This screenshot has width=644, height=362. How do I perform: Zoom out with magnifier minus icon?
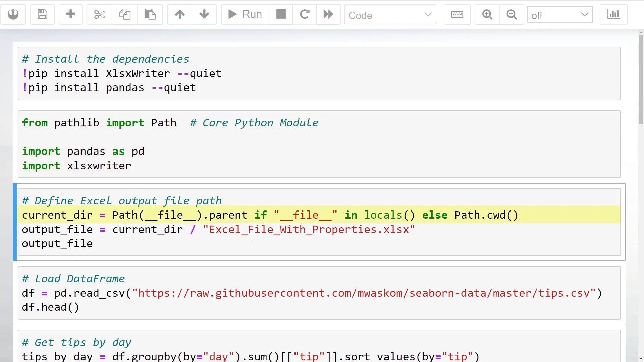512,14
